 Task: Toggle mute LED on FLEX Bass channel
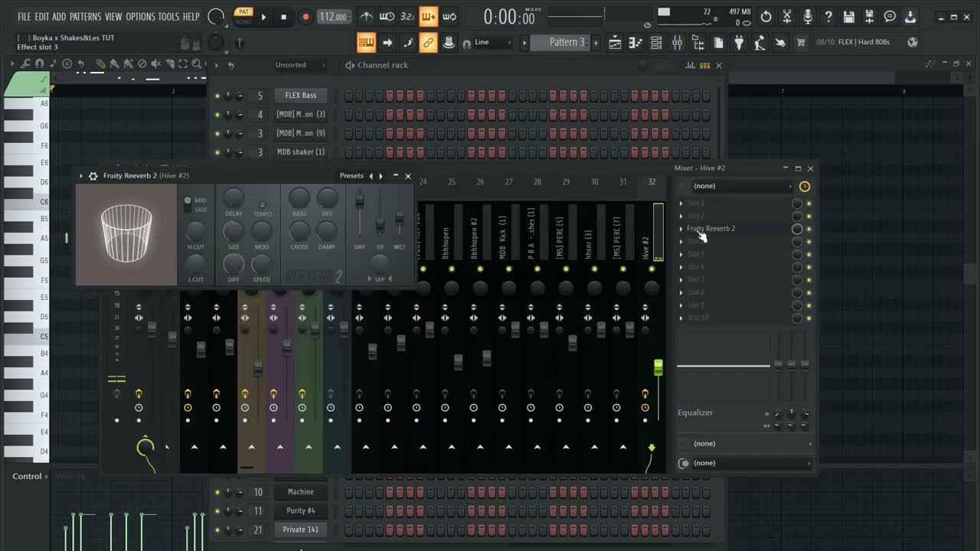point(217,96)
